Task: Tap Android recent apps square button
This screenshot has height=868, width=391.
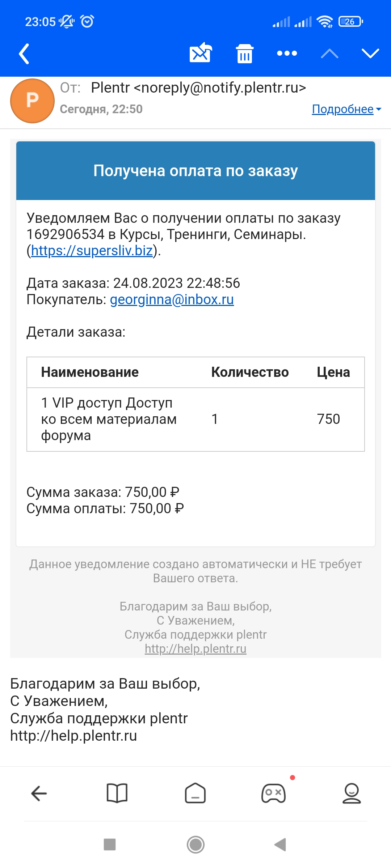Action: [x=110, y=845]
